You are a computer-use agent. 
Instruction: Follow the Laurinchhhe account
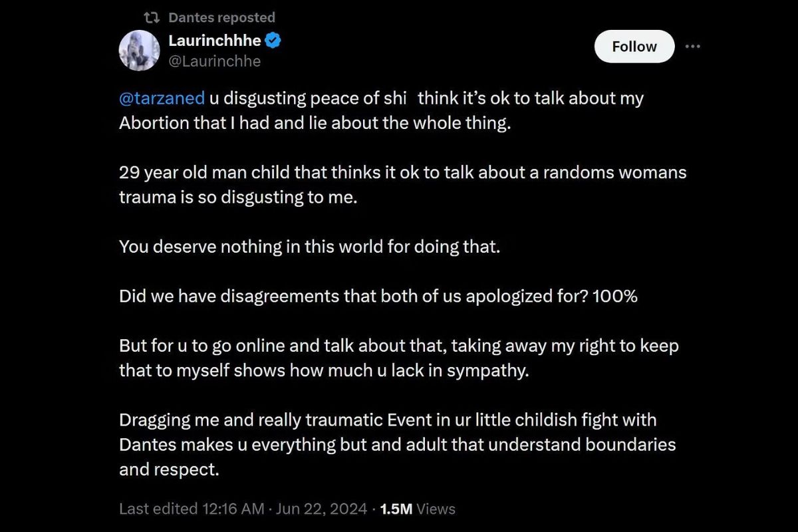[634, 47]
